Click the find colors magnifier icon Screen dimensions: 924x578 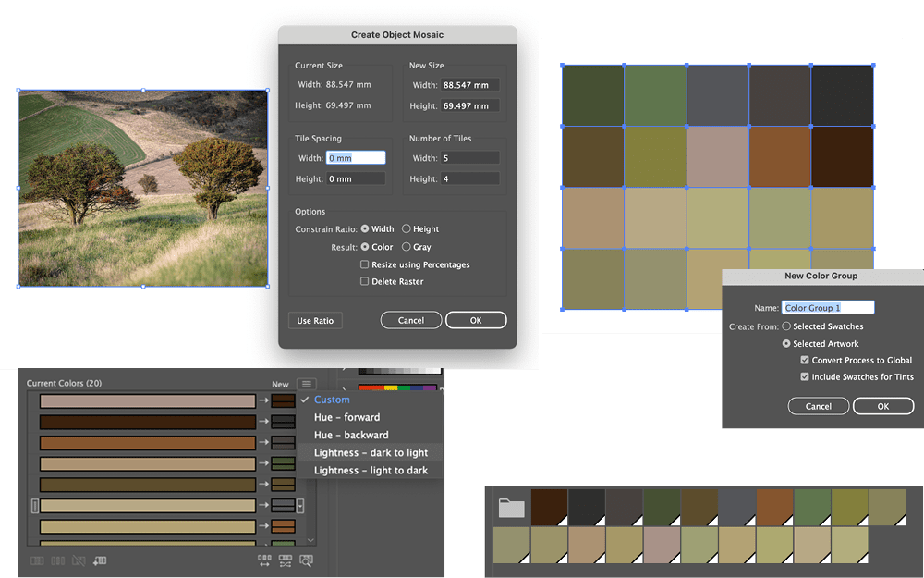(307, 560)
